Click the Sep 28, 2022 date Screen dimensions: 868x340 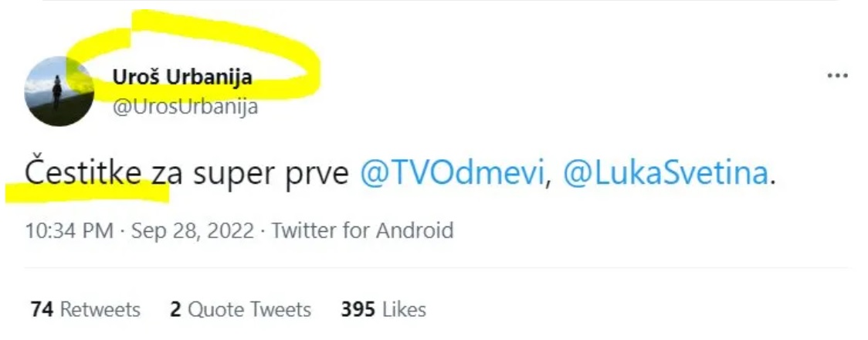(192, 230)
